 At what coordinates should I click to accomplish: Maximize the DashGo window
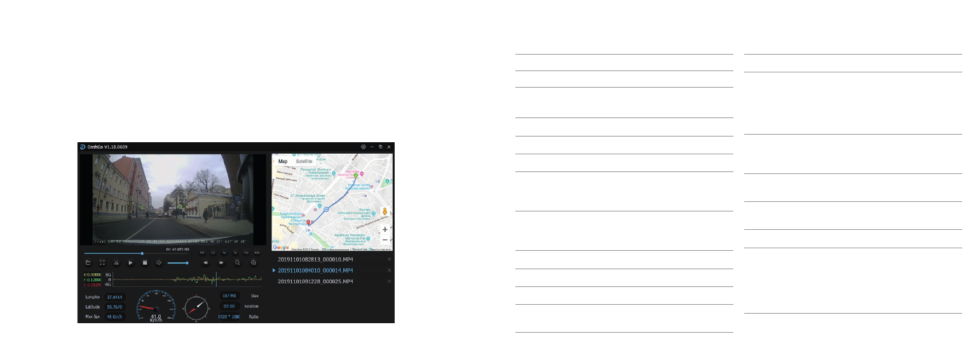[x=381, y=147]
